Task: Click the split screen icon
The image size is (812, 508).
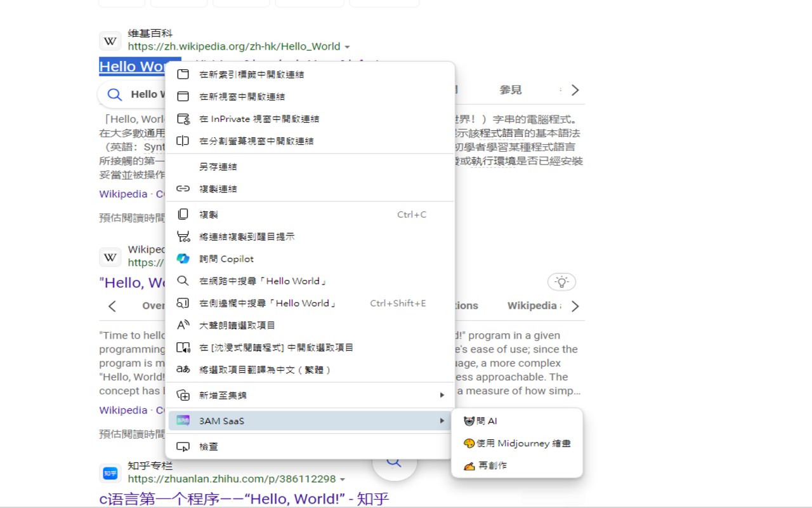Action: pos(183,141)
